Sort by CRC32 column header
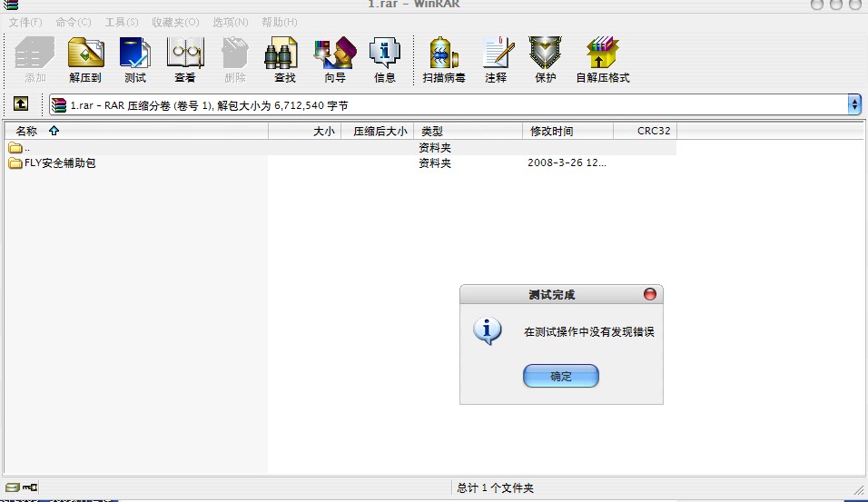Image resolution: width=868 pixels, height=502 pixels. 645,131
